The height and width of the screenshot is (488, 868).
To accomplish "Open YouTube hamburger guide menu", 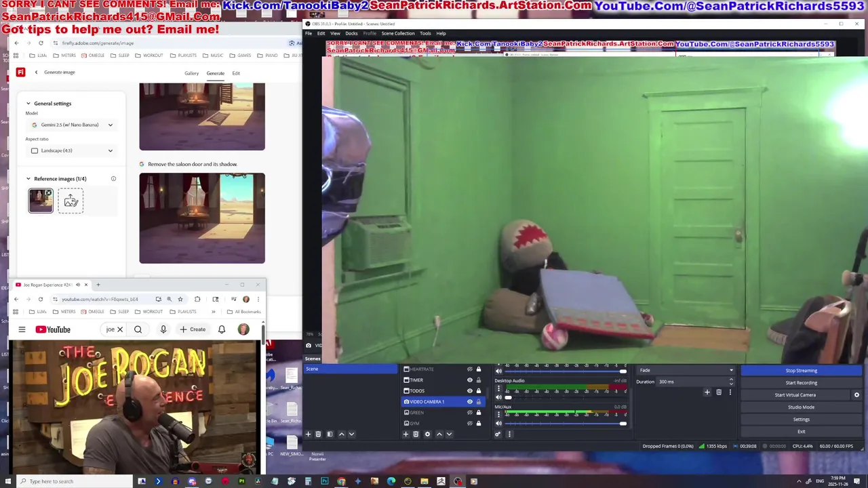I will [22, 329].
